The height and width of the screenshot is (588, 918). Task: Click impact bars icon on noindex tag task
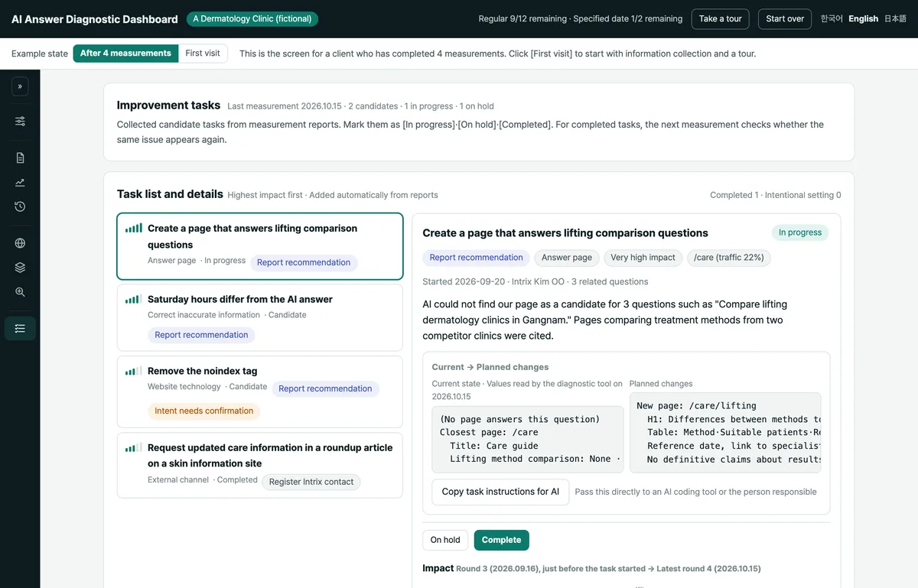134,371
